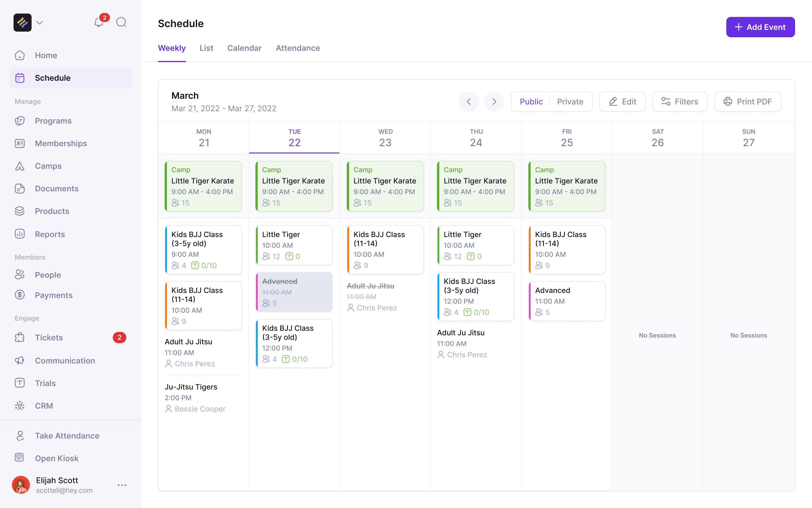Click the Products layers icon

pyautogui.click(x=20, y=211)
